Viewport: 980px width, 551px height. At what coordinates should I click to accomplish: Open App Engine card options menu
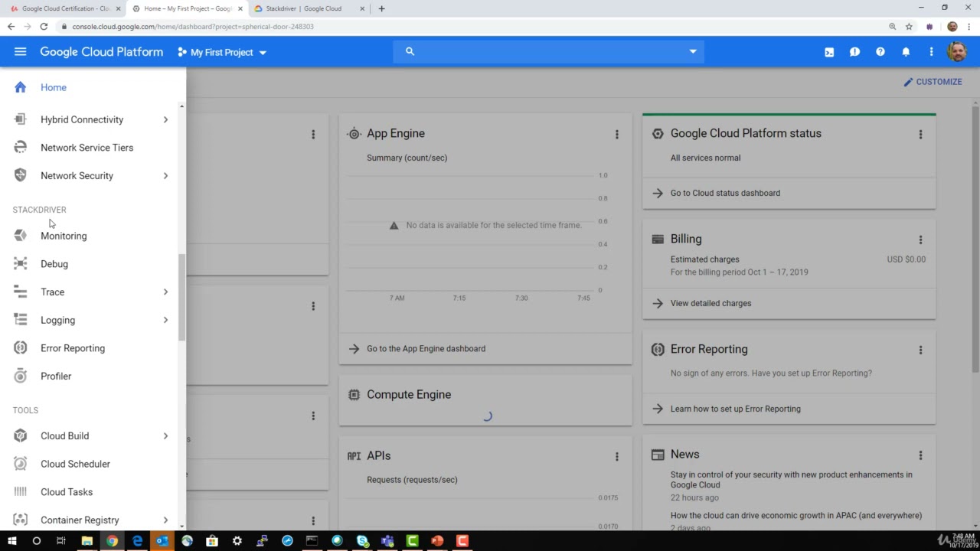tap(616, 135)
